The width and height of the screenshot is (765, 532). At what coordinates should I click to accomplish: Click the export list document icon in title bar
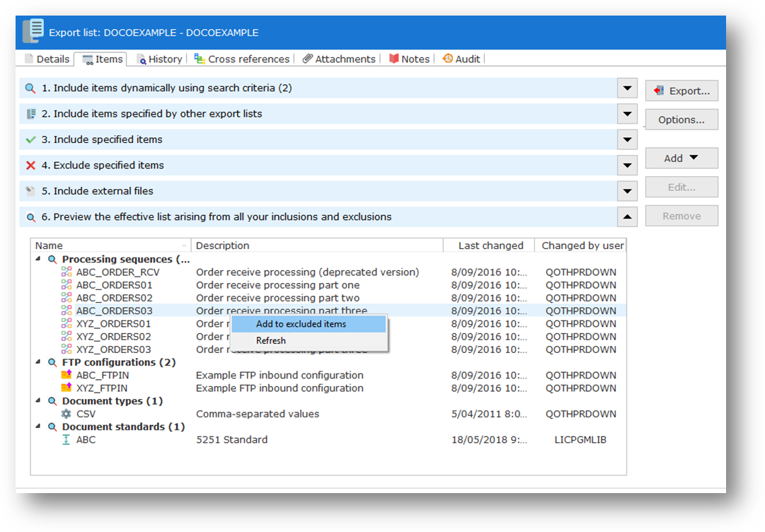(33, 32)
